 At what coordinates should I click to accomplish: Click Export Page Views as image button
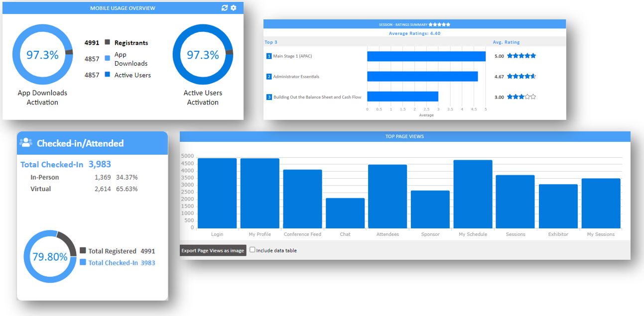pos(213,250)
